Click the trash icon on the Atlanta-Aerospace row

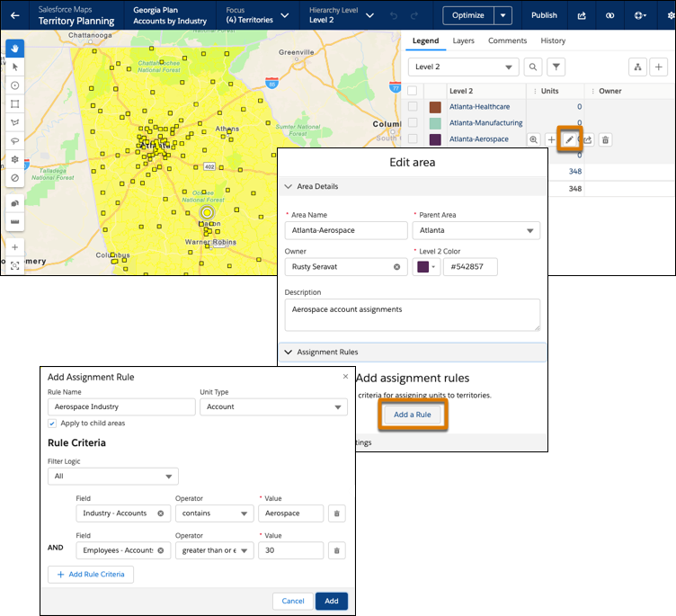pyautogui.click(x=605, y=139)
